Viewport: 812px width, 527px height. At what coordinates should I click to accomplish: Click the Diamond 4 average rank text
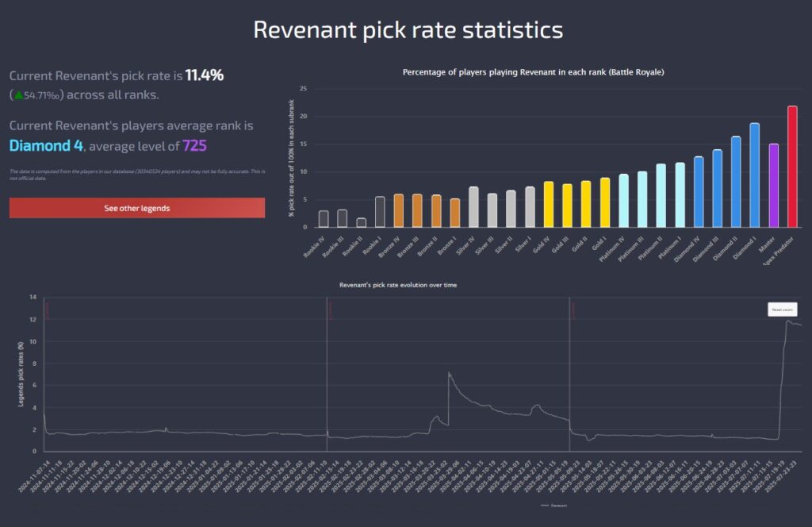[46, 145]
